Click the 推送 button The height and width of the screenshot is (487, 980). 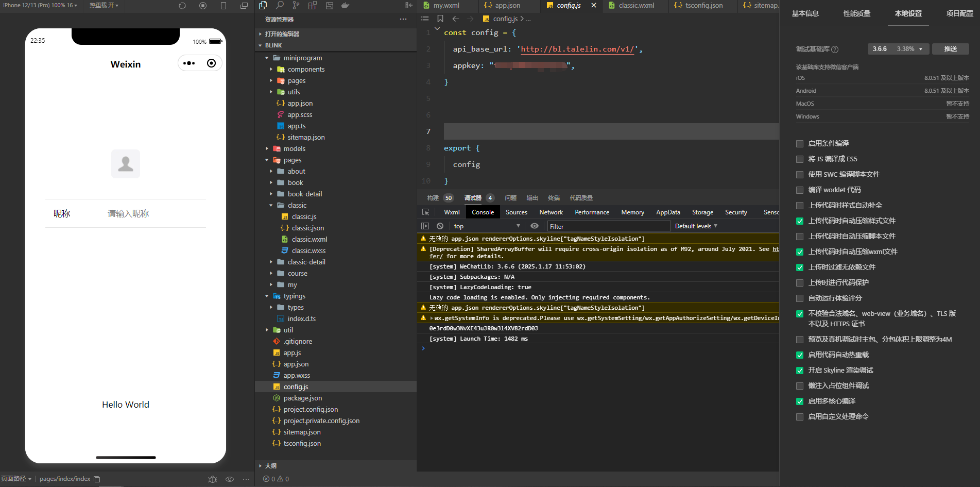click(951, 49)
